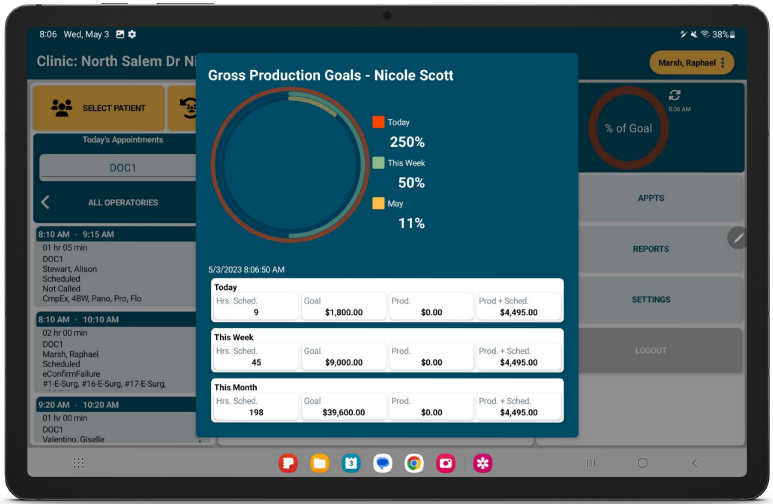Open the SETTINGS menu item

(x=651, y=300)
